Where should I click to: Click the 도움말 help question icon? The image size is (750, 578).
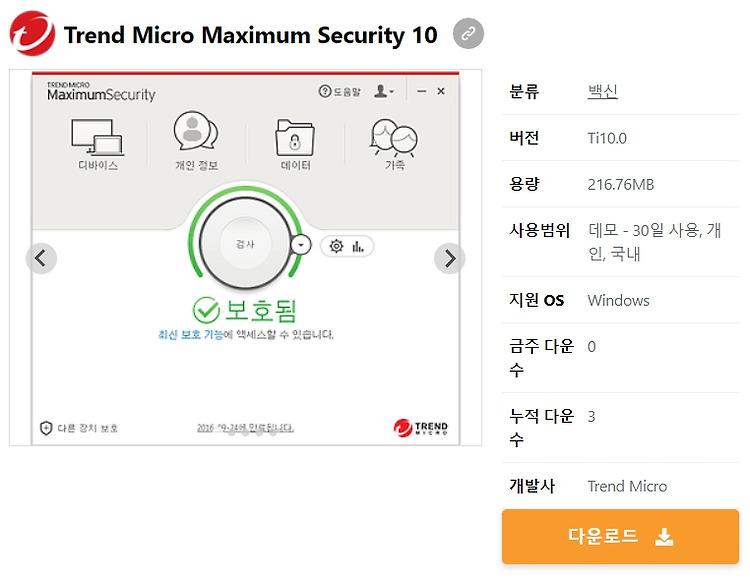325,91
